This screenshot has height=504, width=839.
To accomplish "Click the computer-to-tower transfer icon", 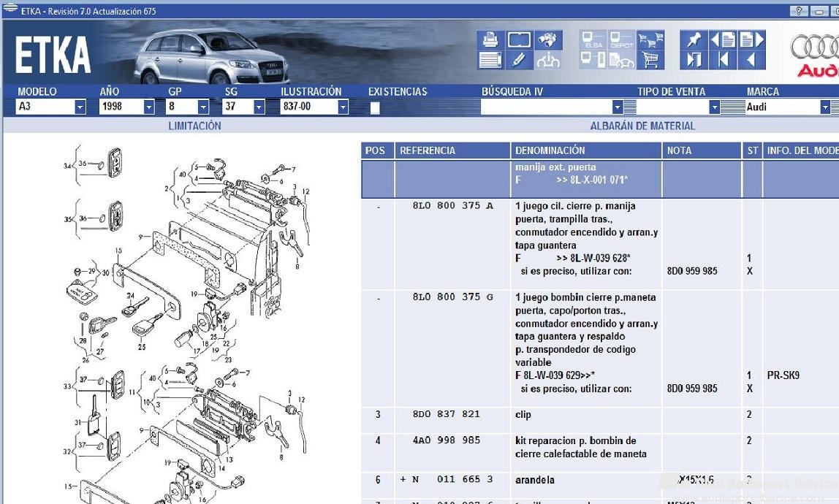I will point(593,60).
